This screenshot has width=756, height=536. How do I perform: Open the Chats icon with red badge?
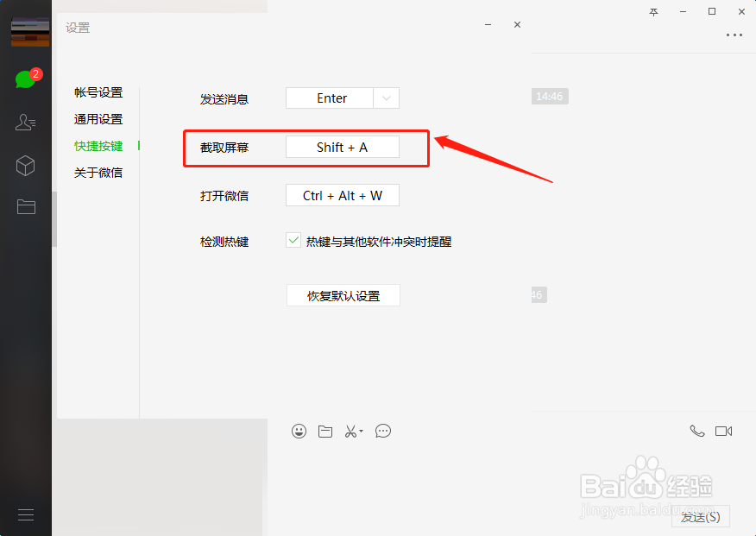[x=28, y=79]
